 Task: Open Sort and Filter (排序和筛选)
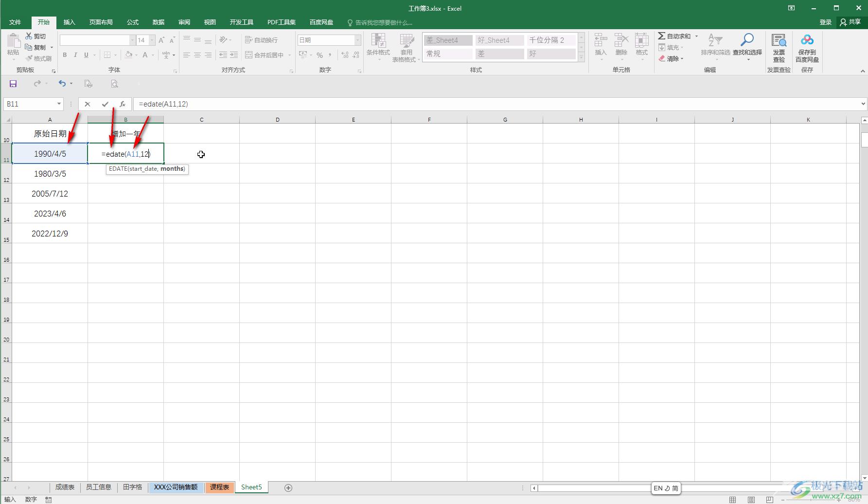point(715,47)
